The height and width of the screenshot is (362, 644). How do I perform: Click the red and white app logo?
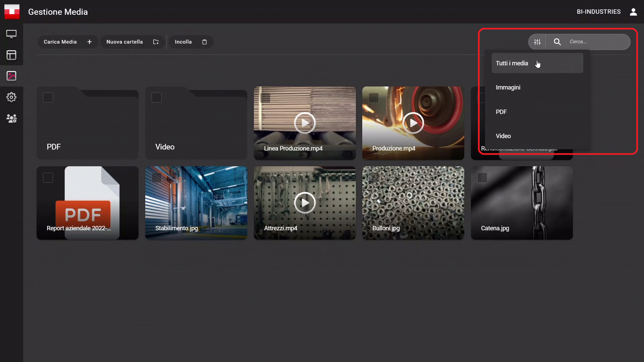(x=12, y=12)
